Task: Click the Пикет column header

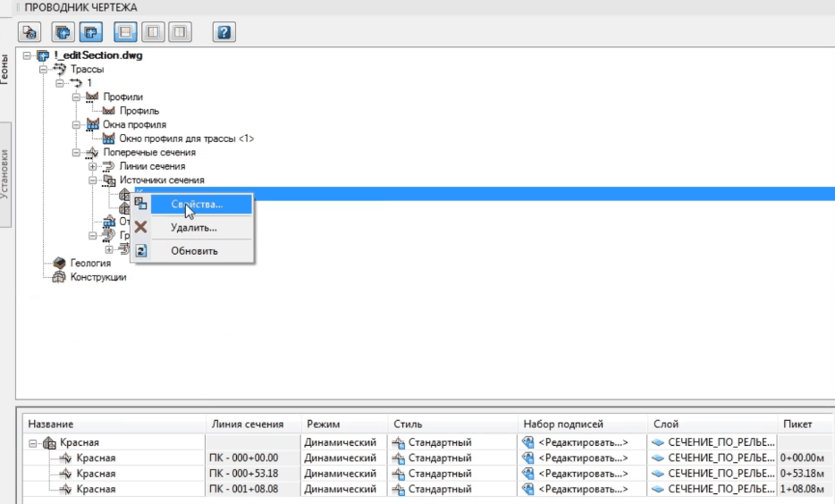Action: 797,424
